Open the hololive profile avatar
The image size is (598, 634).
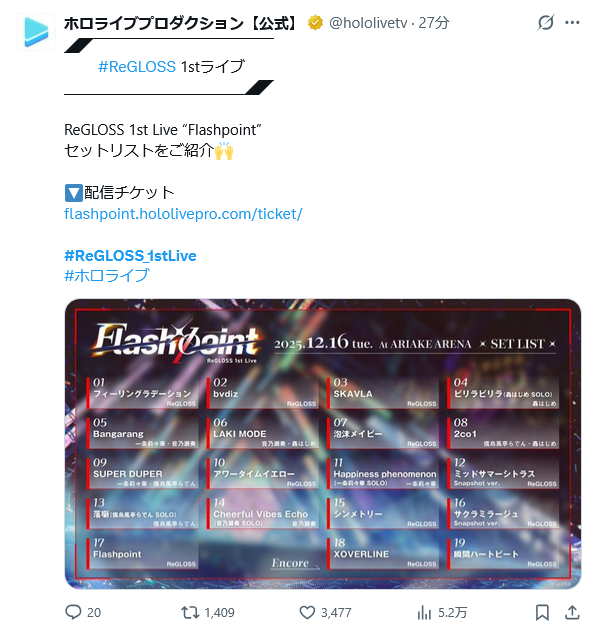36,32
